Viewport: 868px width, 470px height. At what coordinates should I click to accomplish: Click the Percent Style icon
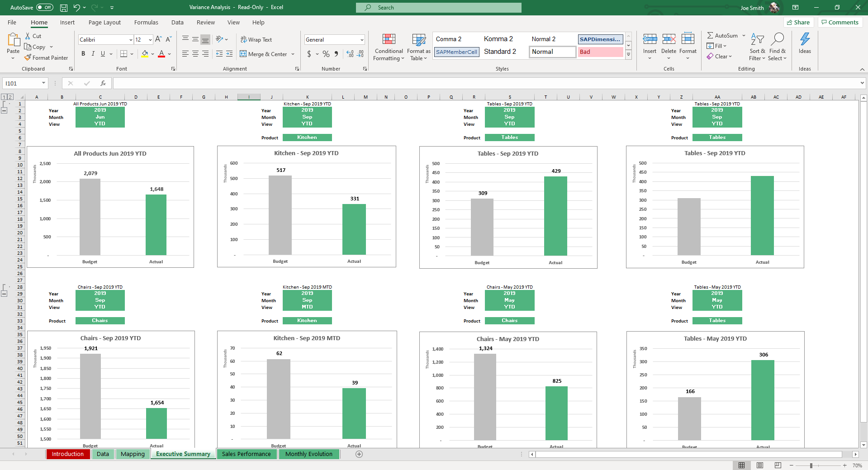(x=326, y=54)
